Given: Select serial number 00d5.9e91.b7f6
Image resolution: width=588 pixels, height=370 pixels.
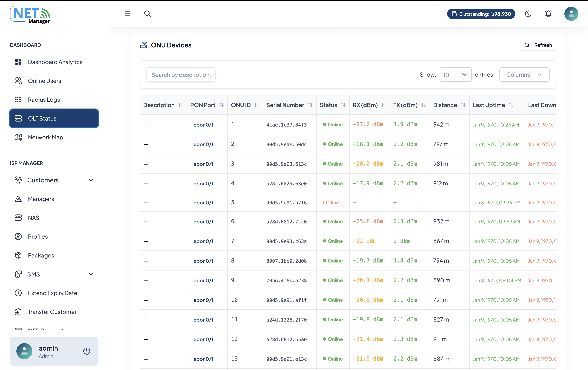Looking at the screenshot, I should 286,203.
